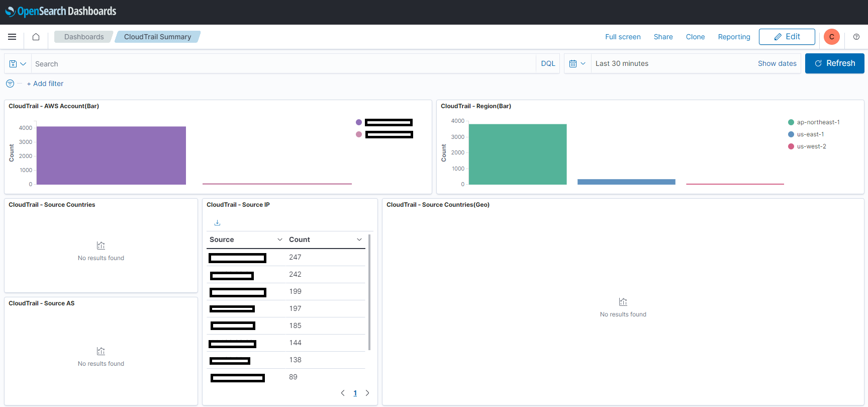Image resolution: width=868 pixels, height=407 pixels.
Task: Click the Edit button
Action: [x=787, y=37]
